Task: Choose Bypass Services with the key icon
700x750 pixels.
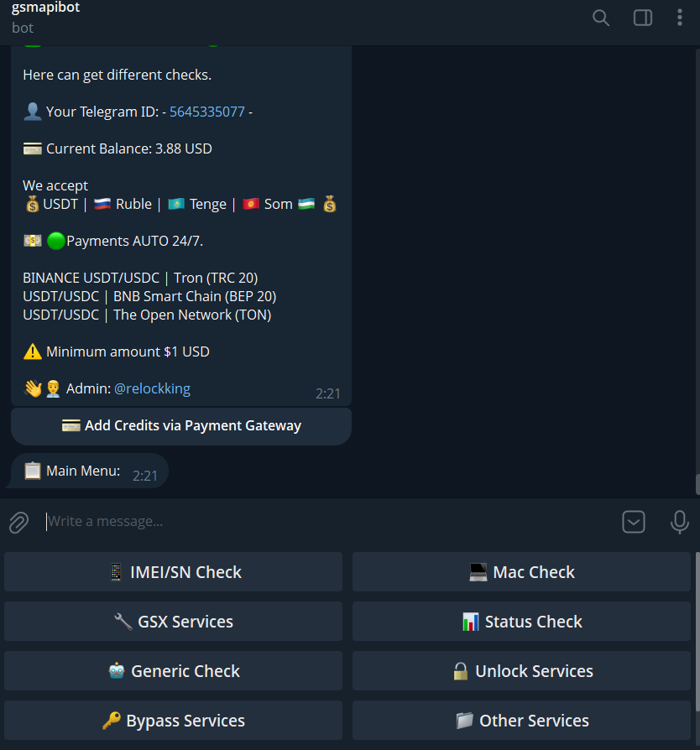Action: coord(174,721)
